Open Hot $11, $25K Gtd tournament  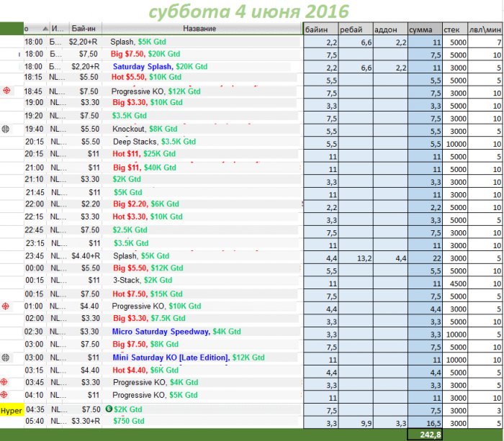[x=144, y=154]
